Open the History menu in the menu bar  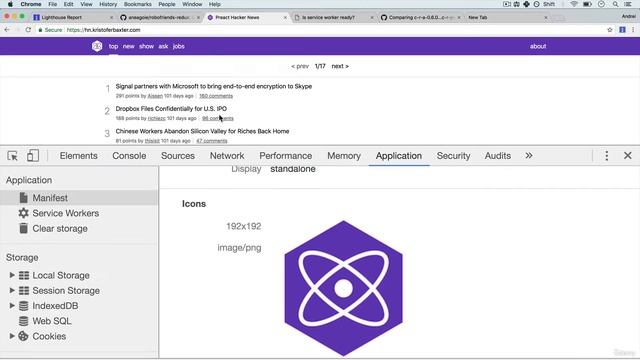(x=108, y=4)
